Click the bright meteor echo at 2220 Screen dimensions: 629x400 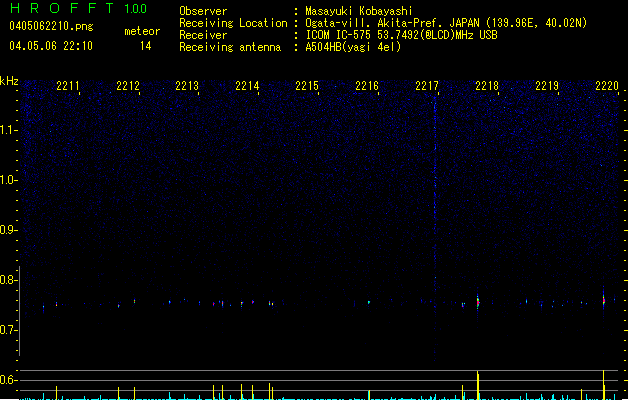[x=604, y=300]
